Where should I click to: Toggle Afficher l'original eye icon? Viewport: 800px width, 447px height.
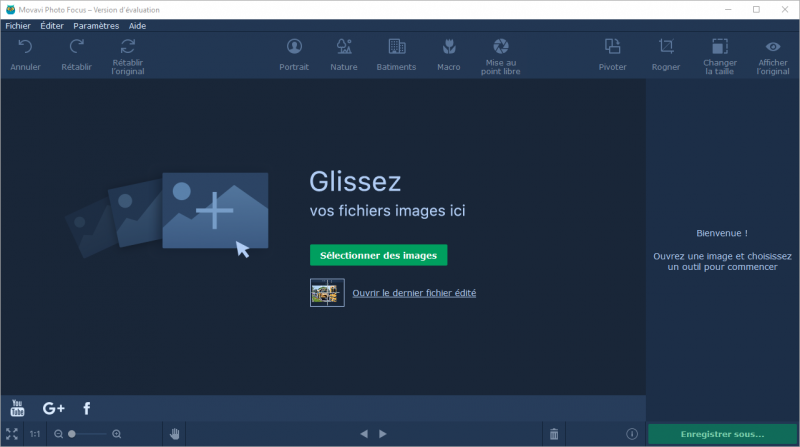(x=773, y=47)
